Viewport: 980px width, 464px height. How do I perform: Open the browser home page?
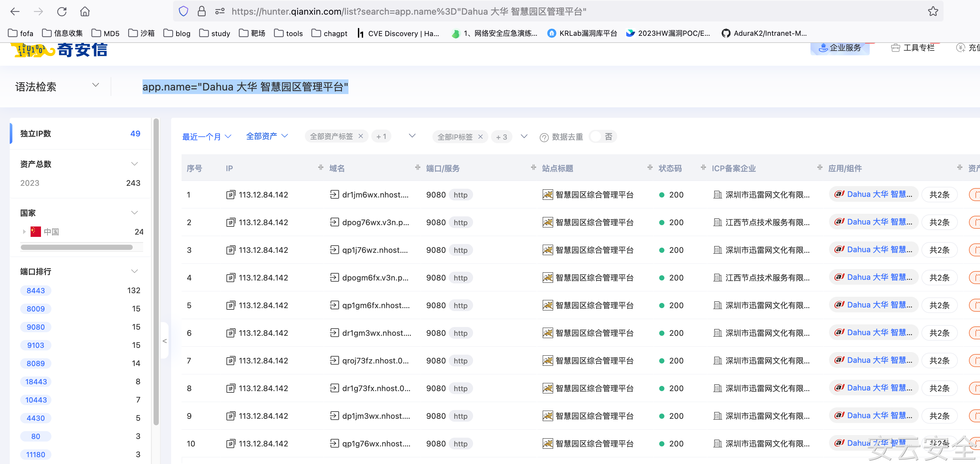click(85, 11)
